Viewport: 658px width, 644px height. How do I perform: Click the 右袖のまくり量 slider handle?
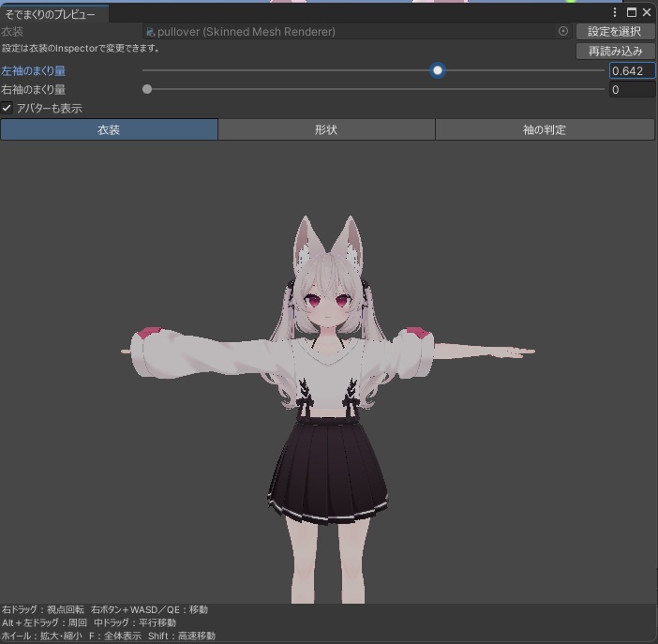[147, 89]
